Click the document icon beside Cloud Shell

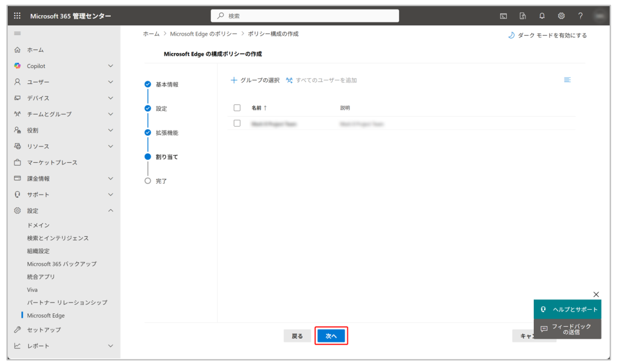click(x=522, y=16)
